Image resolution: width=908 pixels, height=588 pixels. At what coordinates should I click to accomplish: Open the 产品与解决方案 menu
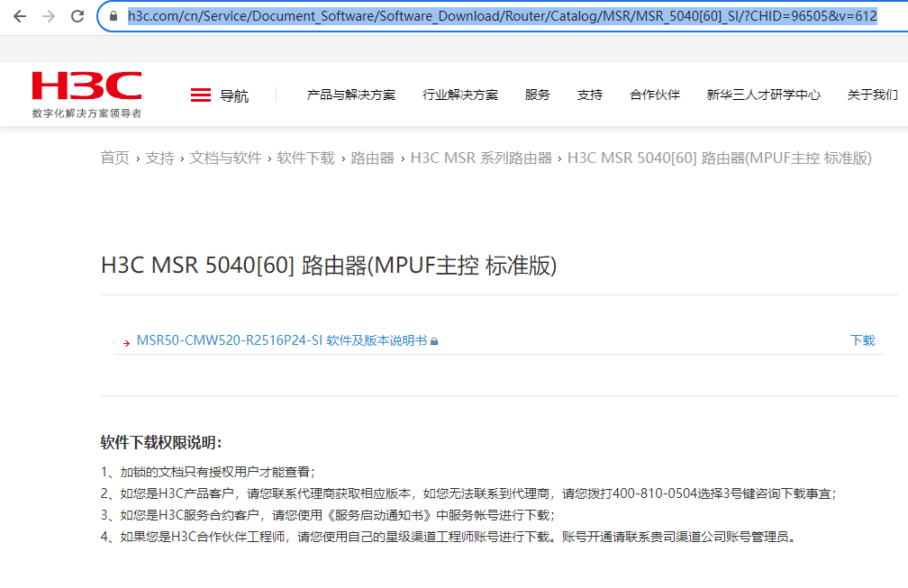[351, 95]
